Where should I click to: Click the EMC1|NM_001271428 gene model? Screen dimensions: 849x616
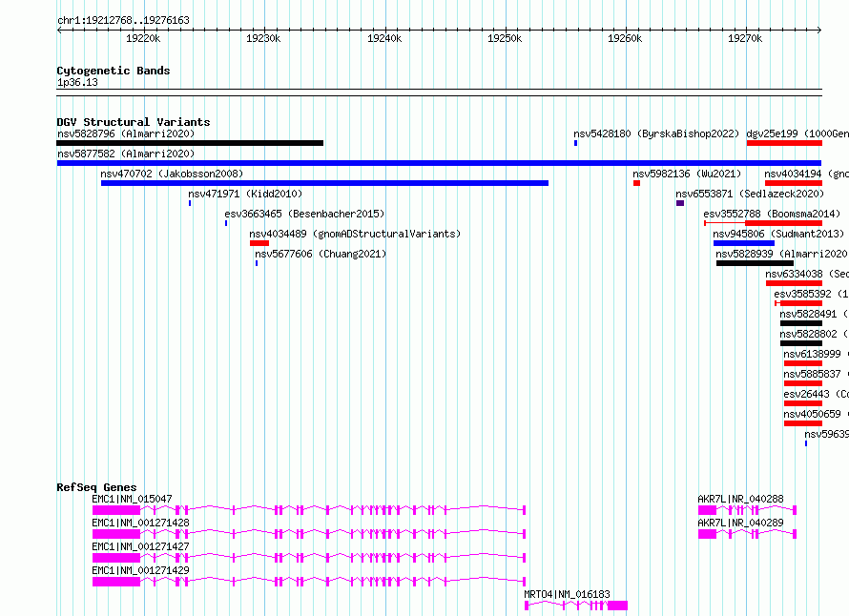[x=309, y=534]
